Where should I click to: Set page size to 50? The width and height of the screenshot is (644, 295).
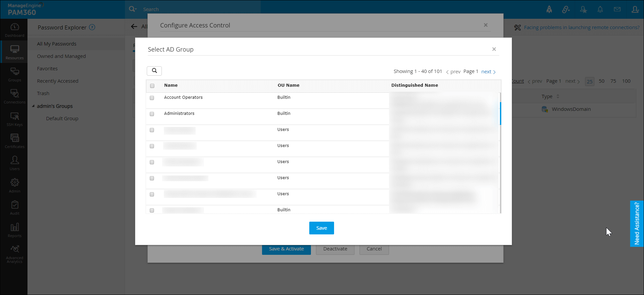point(602,81)
